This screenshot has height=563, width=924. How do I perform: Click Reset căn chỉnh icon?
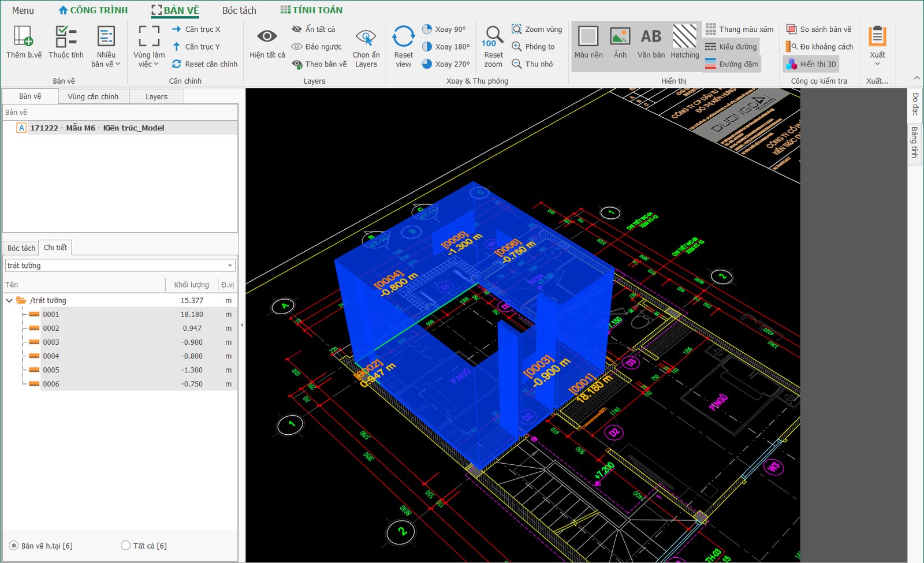click(177, 64)
